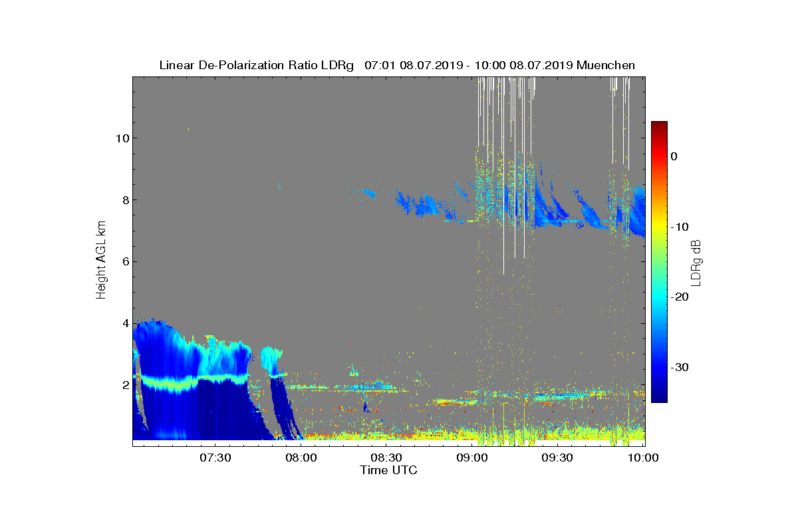Click the 08:30 time tick label
The height and width of the screenshot is (532, 798).
(388, 458)
